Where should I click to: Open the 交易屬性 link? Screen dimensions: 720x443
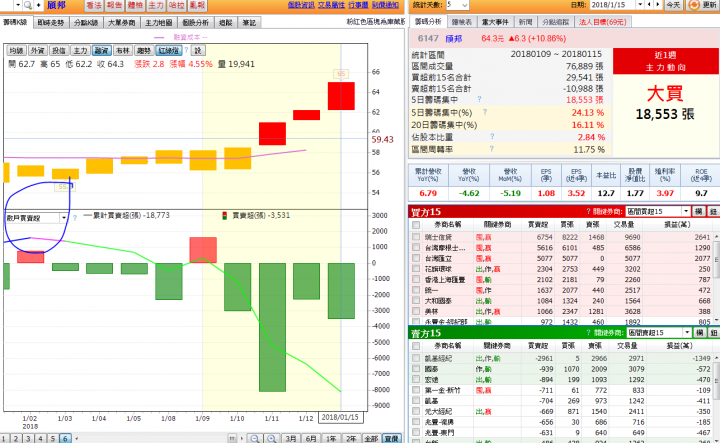[332, 5]
